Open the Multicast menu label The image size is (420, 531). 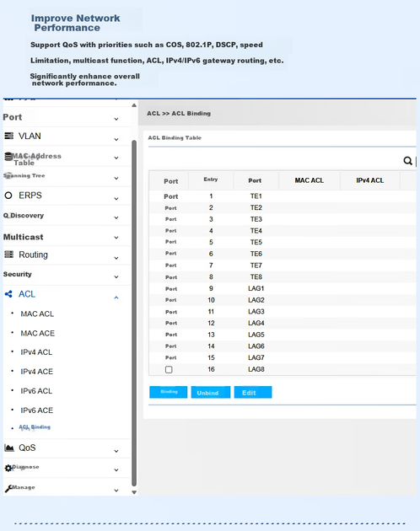tap(24, 237)
